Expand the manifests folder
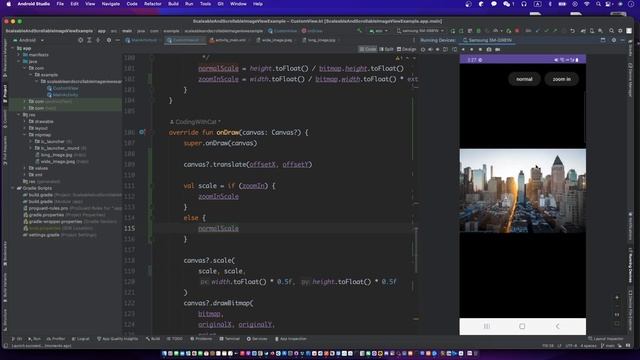 tap(19, 55)
